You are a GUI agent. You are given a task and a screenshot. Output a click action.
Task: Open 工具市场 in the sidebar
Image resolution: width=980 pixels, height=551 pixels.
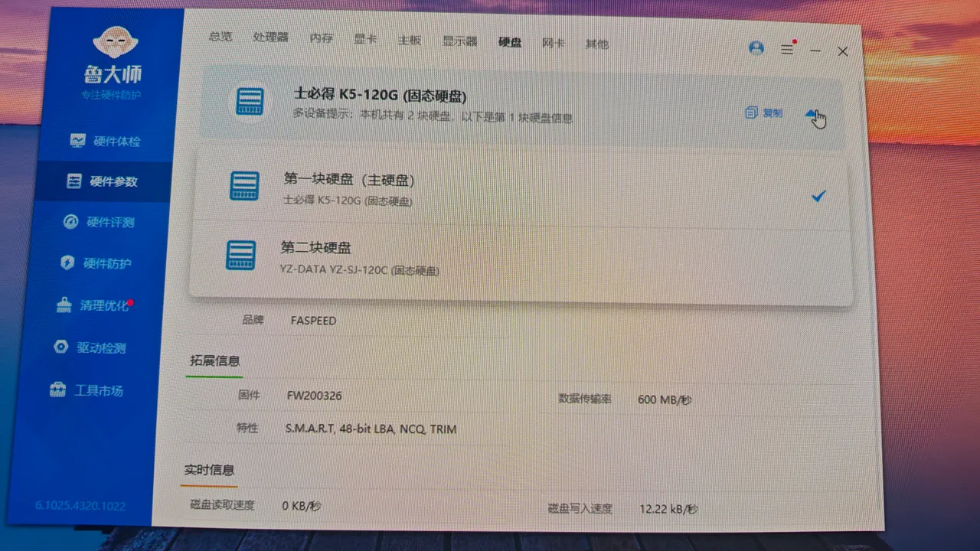(87, 390)
